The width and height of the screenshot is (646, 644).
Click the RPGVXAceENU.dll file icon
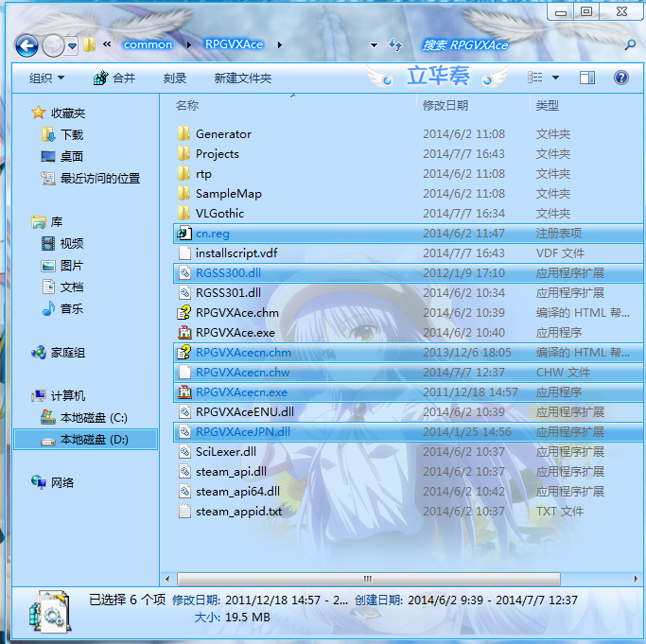coord(184,411)
